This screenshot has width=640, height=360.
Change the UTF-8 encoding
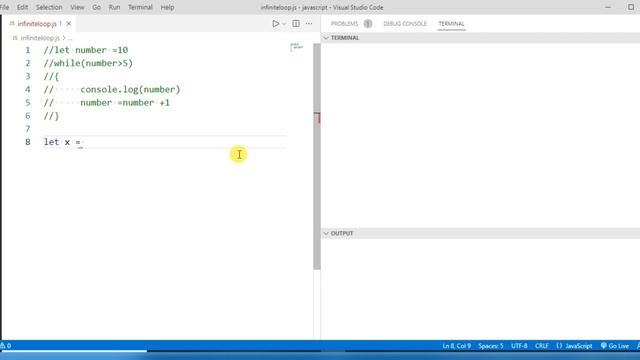519,346
